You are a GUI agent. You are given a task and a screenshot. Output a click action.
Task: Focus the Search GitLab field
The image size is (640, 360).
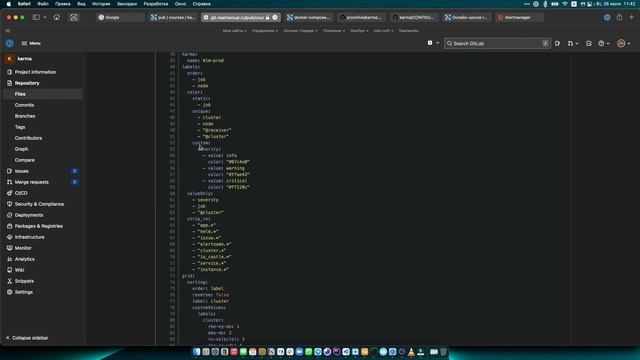pyautogui.click(x=497, y=43)
